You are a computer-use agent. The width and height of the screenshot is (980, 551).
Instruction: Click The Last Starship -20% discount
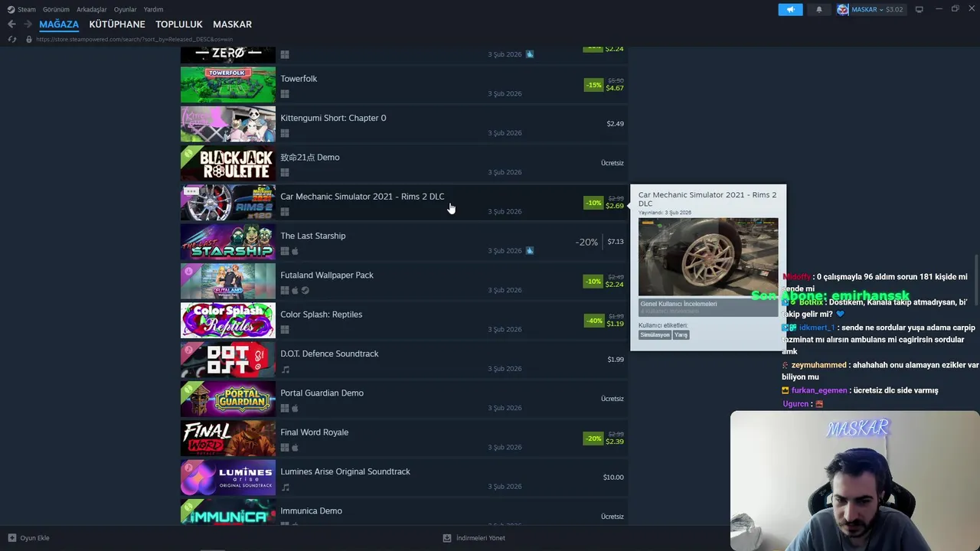click(x=586, y=242)
